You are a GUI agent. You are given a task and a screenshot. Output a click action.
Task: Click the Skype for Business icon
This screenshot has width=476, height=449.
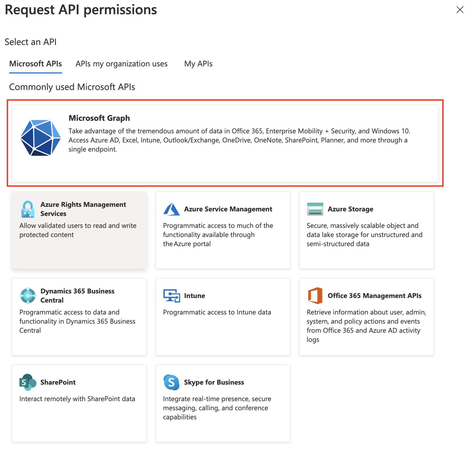pos(171,382)
